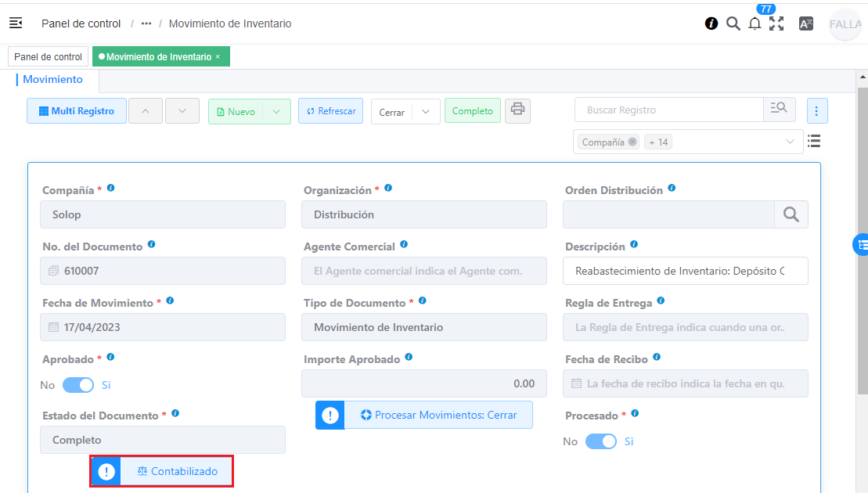Select the Movimiento section tab
868x493 pixels.
tap(52, 80)
